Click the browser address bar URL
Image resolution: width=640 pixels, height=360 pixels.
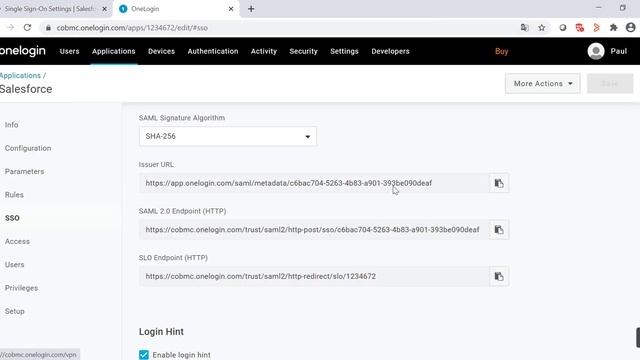pos(132,28)
